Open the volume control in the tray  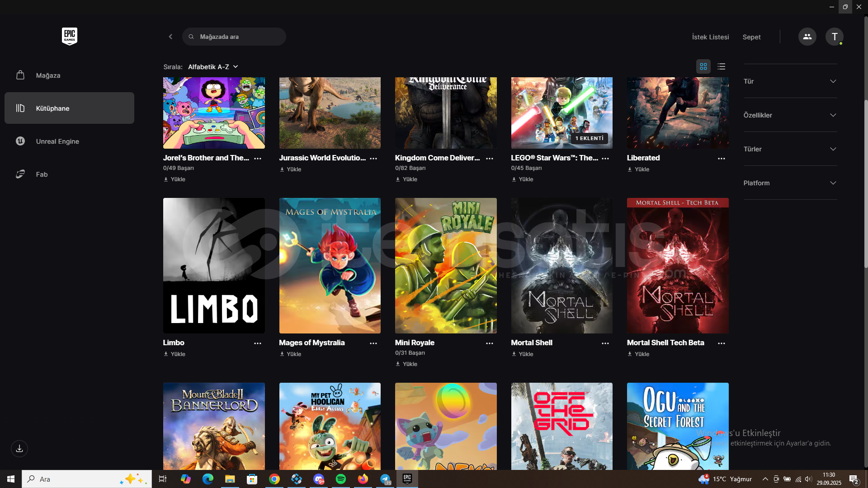(808, 479)
